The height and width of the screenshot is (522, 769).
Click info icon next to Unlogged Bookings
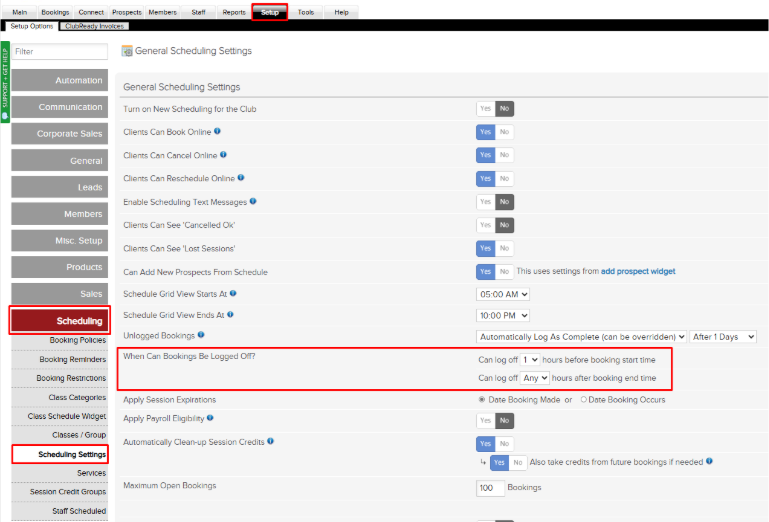point(202,335)
